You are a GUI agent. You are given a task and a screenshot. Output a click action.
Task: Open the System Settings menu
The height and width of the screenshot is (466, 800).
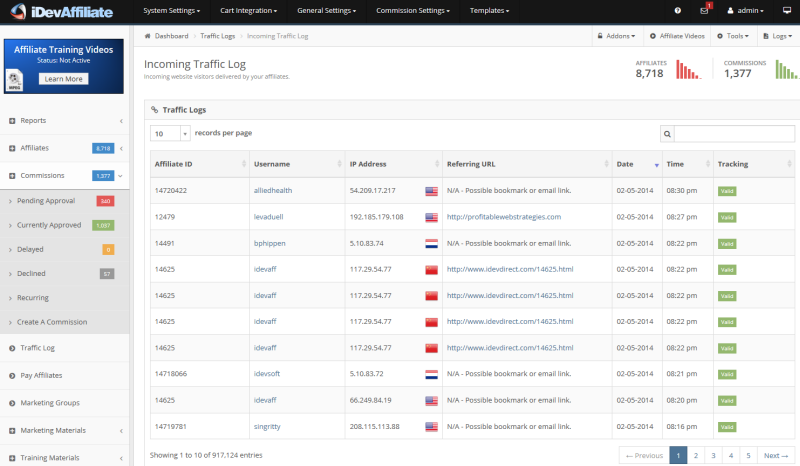pos(171,11)
